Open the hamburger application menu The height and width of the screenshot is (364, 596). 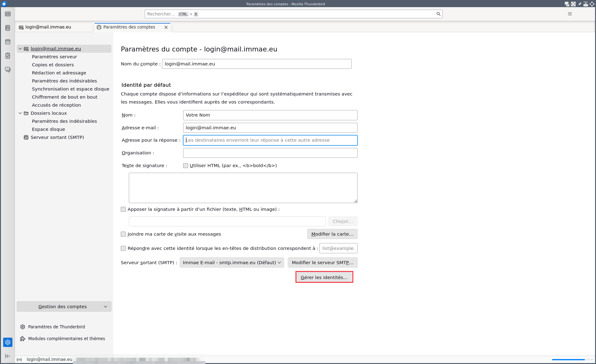(x=570, y=14)
